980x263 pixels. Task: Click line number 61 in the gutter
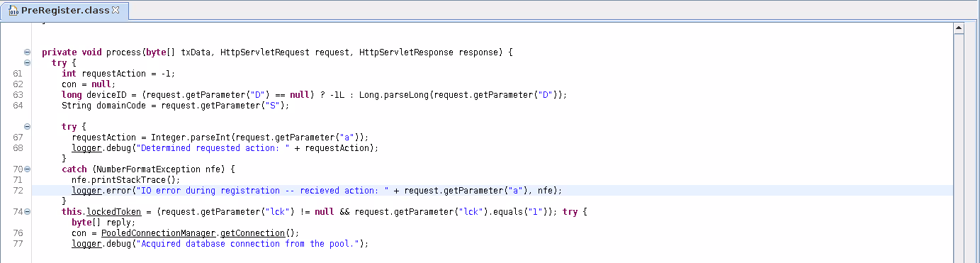pos(18,74)
